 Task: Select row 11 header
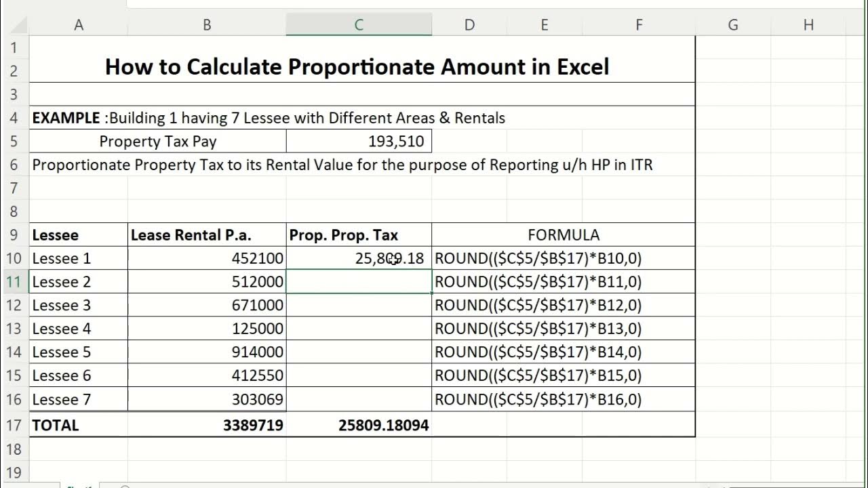[x=14, y=282]
